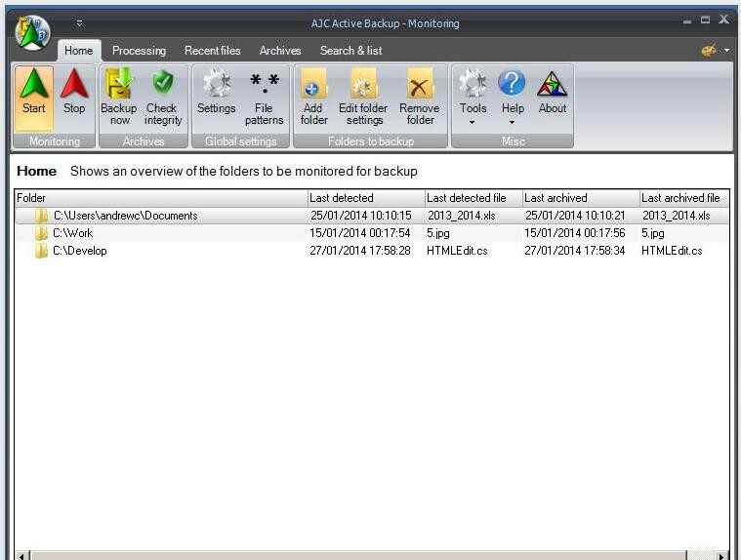Click the 27/01/2014 17:58:28 detected time
The image size is (741, 560).
(359, 251)
